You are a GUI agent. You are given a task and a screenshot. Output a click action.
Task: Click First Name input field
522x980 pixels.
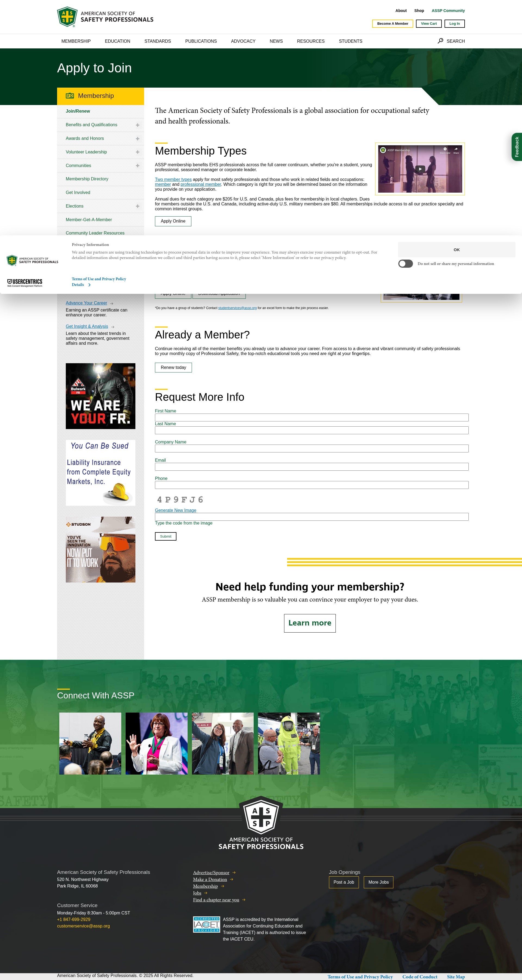pos(312,417)
